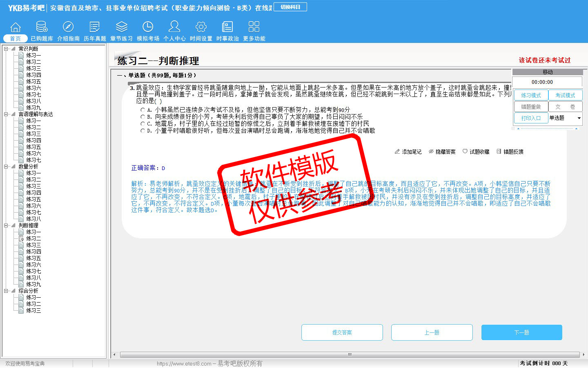Screen dimensions: 588x368
Task: Select answer option A radio button
Action: [x=143, y=110]
